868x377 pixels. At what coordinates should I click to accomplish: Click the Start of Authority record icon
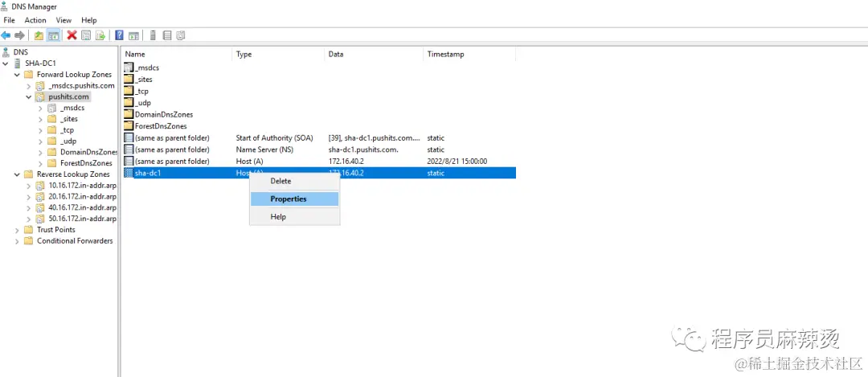click(x=129, y=137)
